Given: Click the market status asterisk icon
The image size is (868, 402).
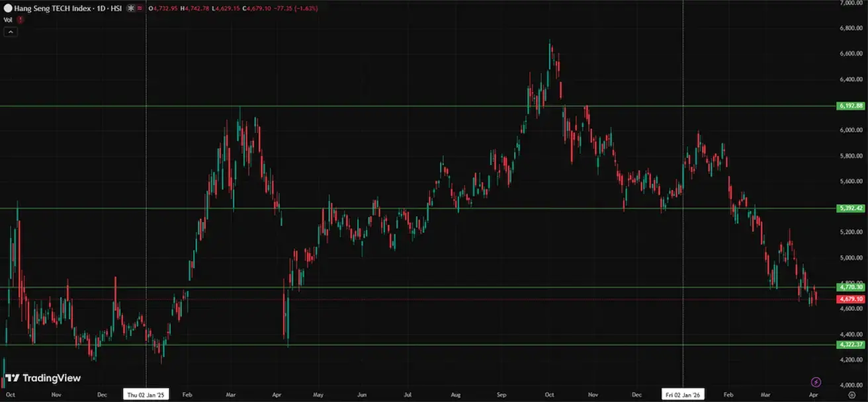Looking at the screenshot, I should tap(130, 8).
